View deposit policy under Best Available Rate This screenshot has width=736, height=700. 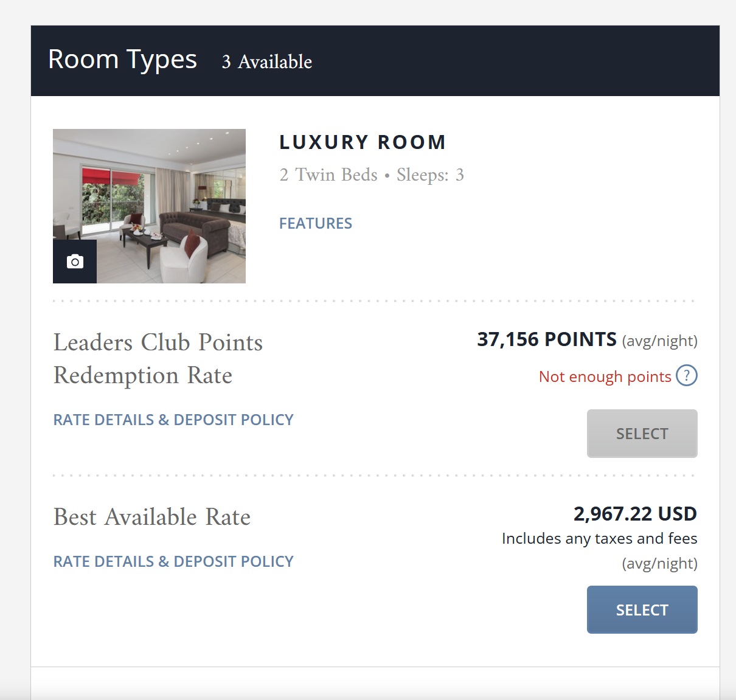tap(173, 561)
